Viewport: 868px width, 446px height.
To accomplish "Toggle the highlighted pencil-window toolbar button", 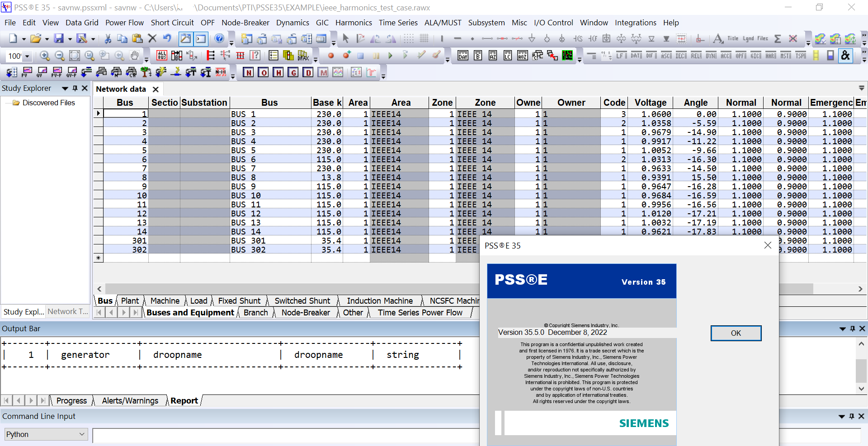I will [186, 39].
